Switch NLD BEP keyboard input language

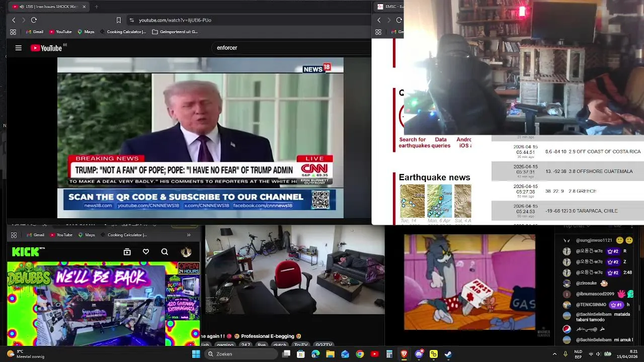click(x=579, y=354)
